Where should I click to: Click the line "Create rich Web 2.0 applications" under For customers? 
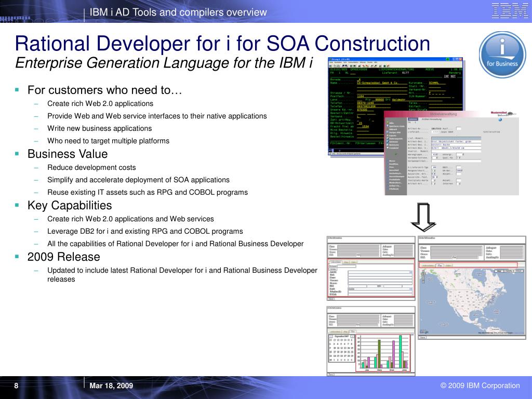coord(100,103)
